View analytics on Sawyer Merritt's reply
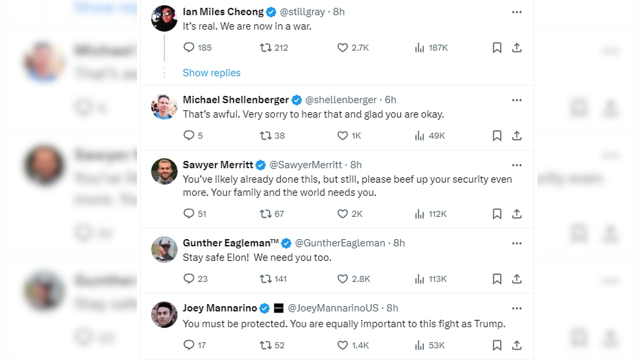The height and width of the screenshot is (362, 644). coord(420,213)
